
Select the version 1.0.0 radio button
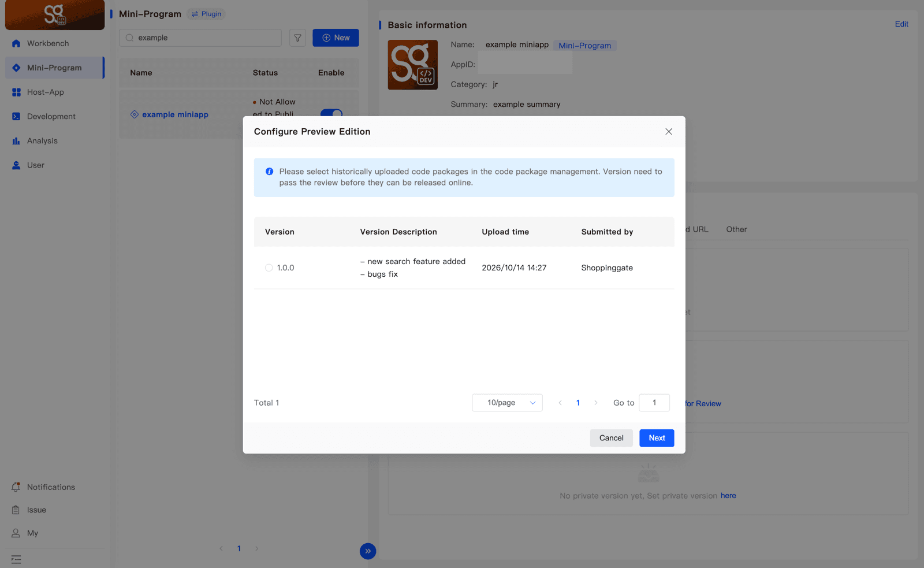269,268
